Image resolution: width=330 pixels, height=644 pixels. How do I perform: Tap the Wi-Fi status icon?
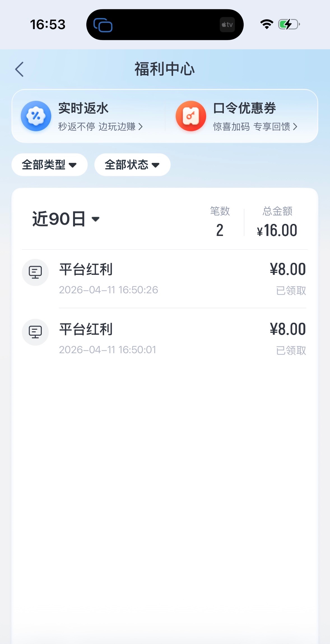tap(267, 24)
